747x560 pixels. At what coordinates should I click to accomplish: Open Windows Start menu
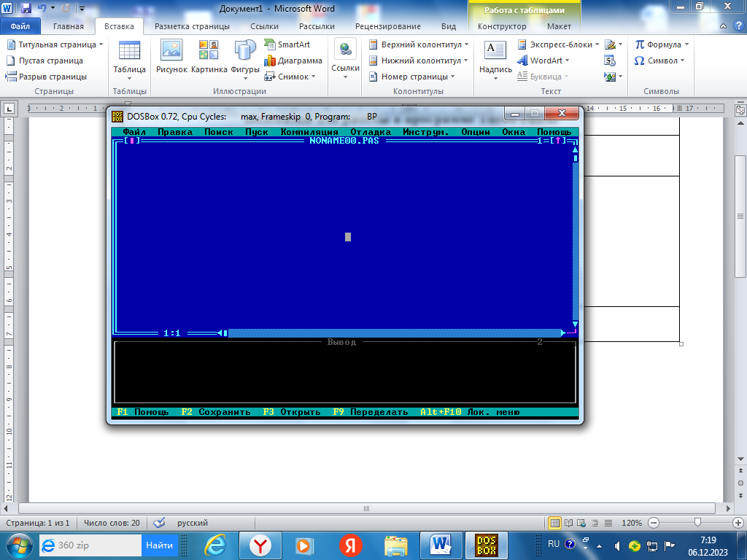19,545
